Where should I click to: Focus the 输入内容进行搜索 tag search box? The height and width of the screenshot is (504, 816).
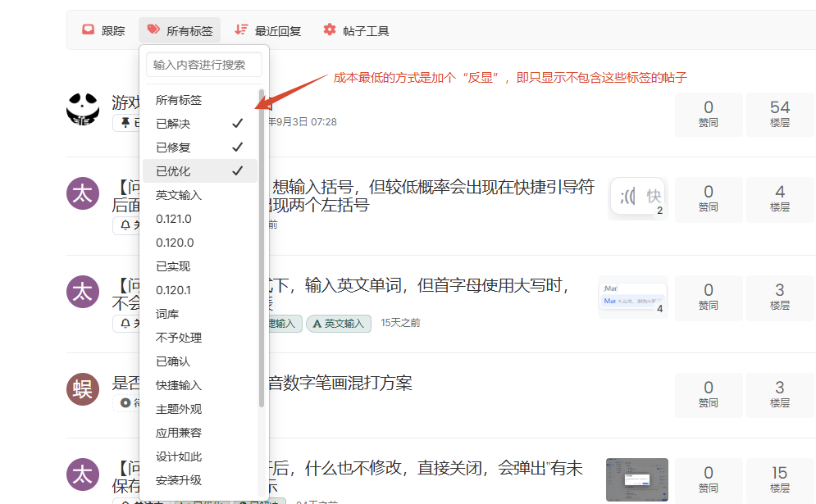coord(203,65)
